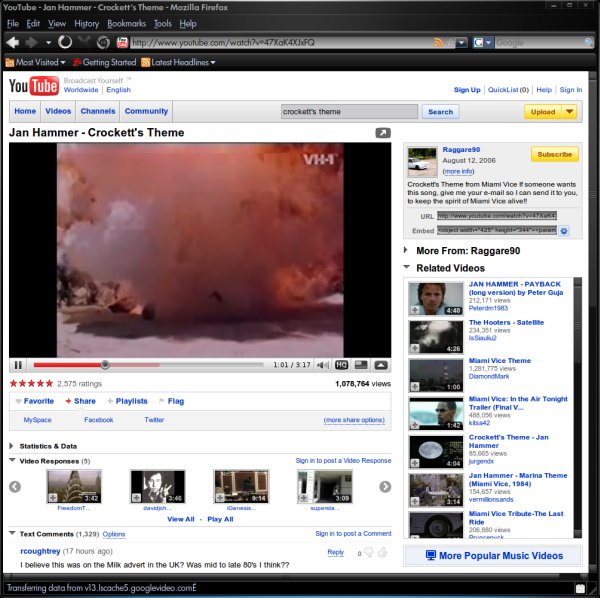Click the fullscreen player icon
Viewport: 600px width, 598px height.
[x=381, y=365]
